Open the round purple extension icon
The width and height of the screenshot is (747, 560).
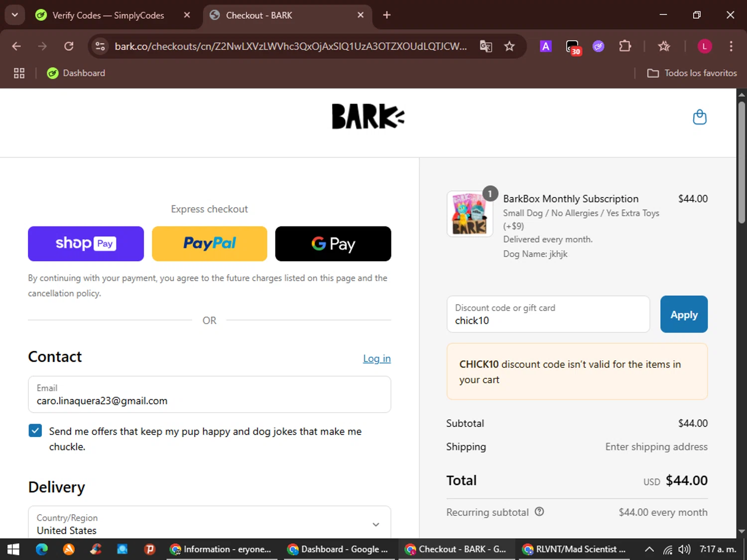598,46
